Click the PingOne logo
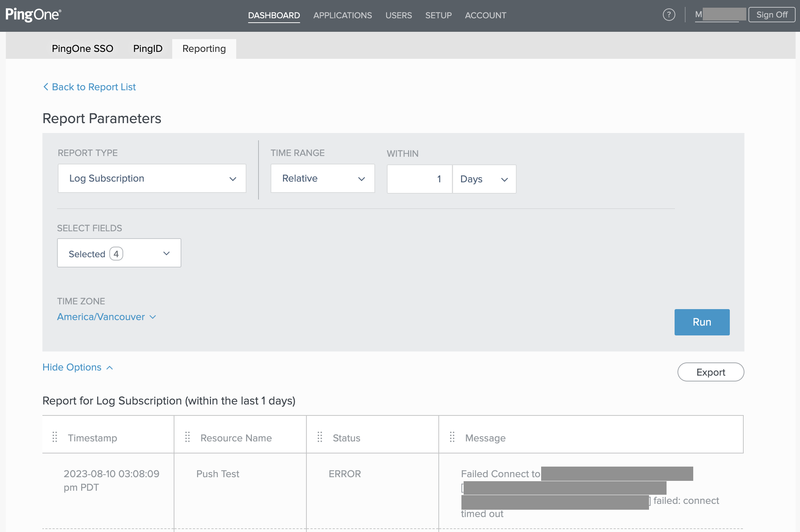 (33, 15)
